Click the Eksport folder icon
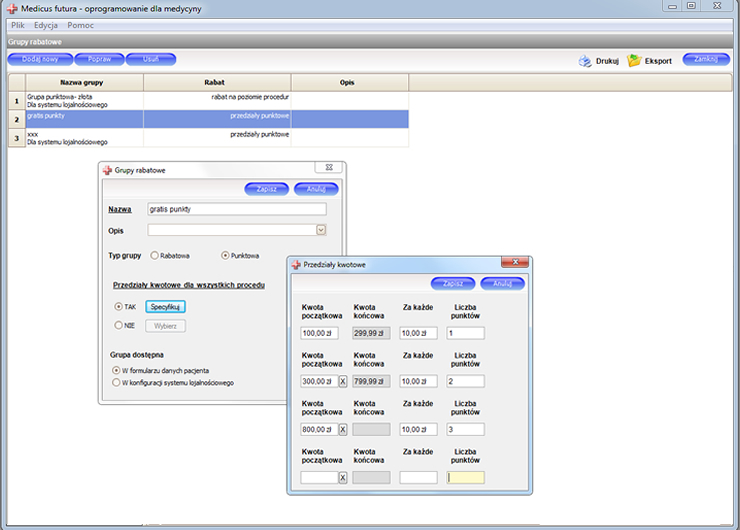This screenshot has width=740, height=530. (x=634, y=61)
